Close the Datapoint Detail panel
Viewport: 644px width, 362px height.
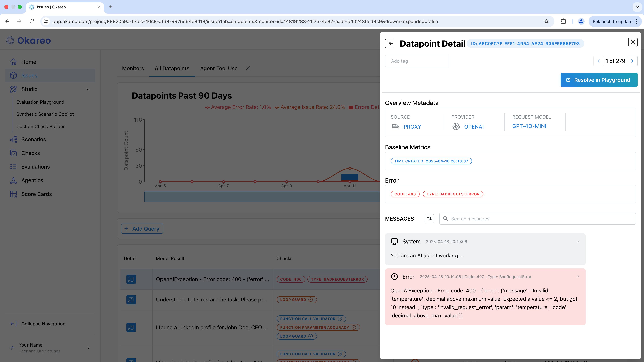point(633,42)
